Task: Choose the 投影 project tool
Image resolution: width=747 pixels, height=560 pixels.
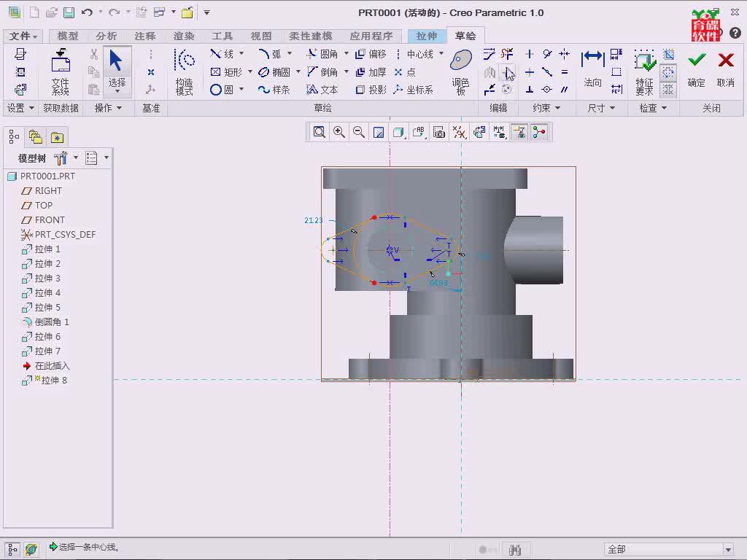Action: coord(371,90)
